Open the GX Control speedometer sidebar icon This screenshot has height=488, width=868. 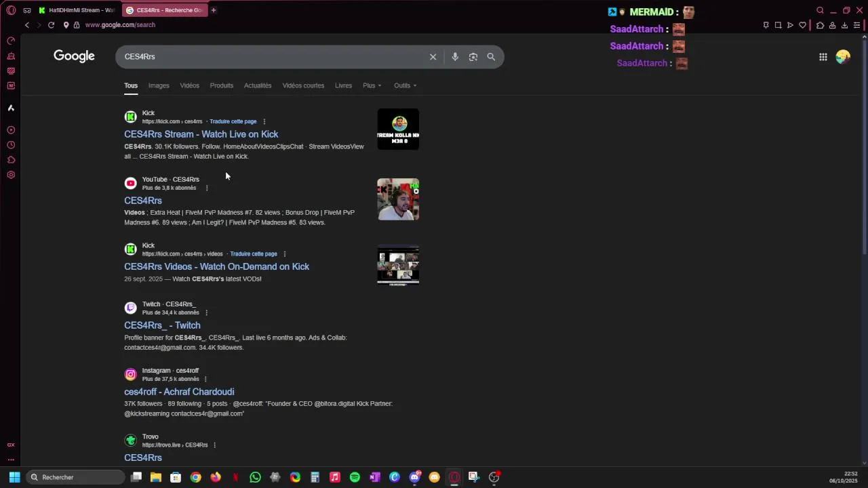(11, 41)
